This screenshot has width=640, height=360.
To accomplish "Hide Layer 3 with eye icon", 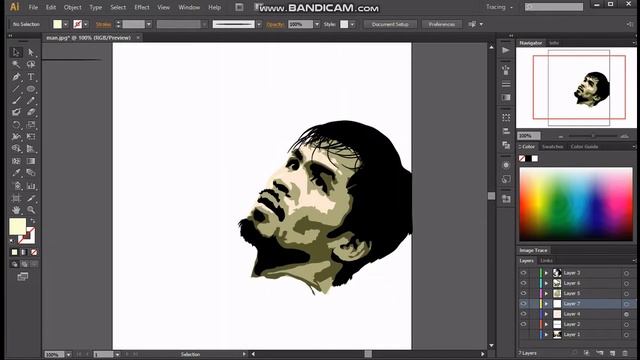I will point(523,273).
